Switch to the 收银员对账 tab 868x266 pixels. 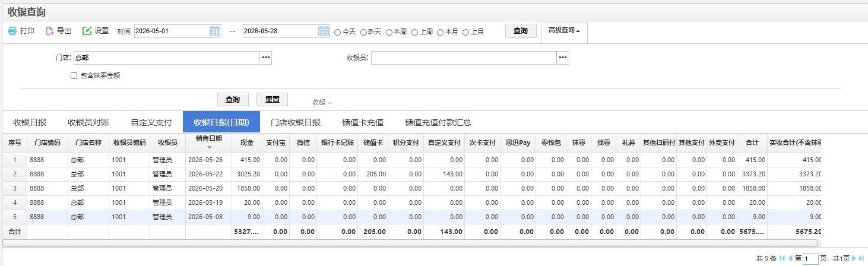pos(88,122)
